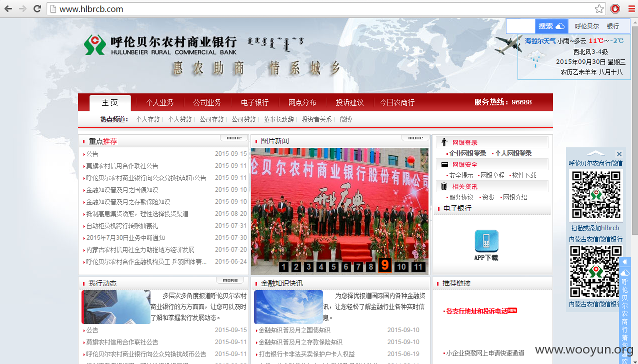638x364 pixels.
Task: Click the 相关资讯 book icon
Action: click(x=444, y=186)
